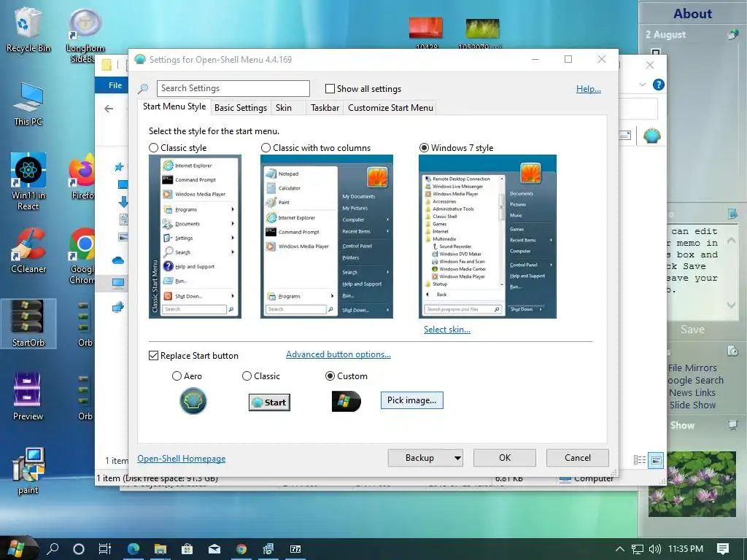
Task: Open 7-Zip icon on taskbar
Action: point(295,549)
